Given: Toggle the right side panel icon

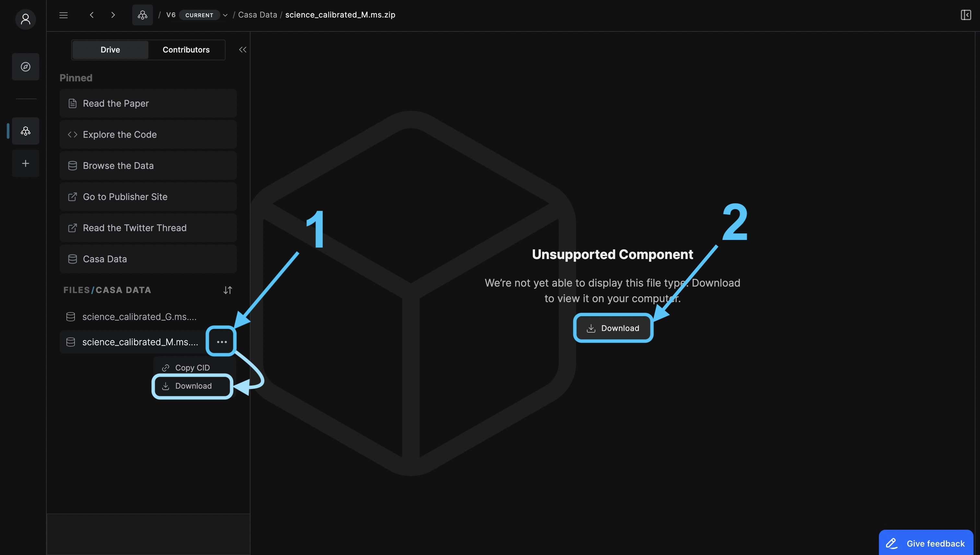Looking at the screenshot, I should 965,15.
